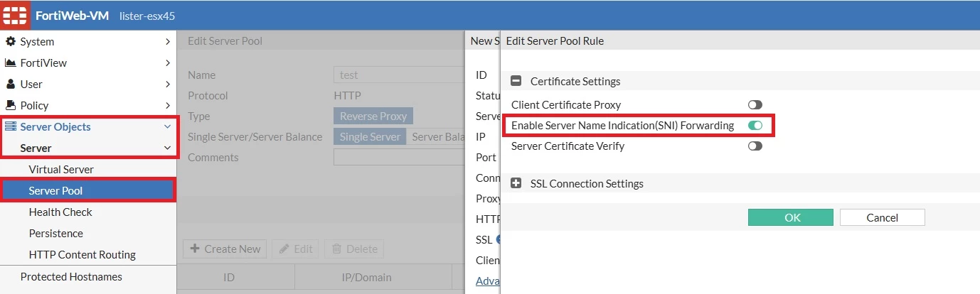Screen dimensions: 980x294
Task: Click Create New button
Action: click(x=225, y=249)
